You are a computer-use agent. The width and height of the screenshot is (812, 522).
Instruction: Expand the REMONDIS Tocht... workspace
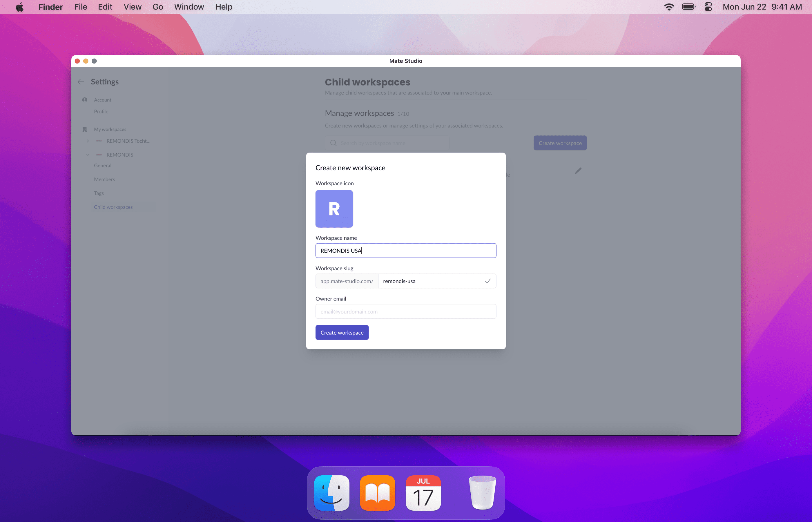88,141
